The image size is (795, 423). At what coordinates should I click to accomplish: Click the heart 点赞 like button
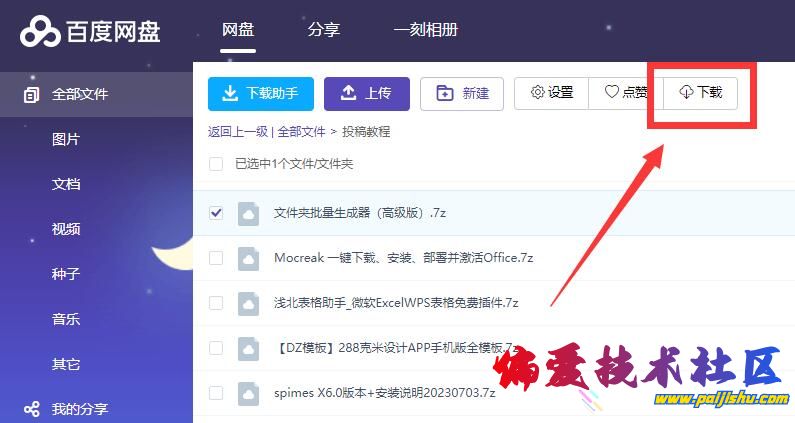click(626, 93)
